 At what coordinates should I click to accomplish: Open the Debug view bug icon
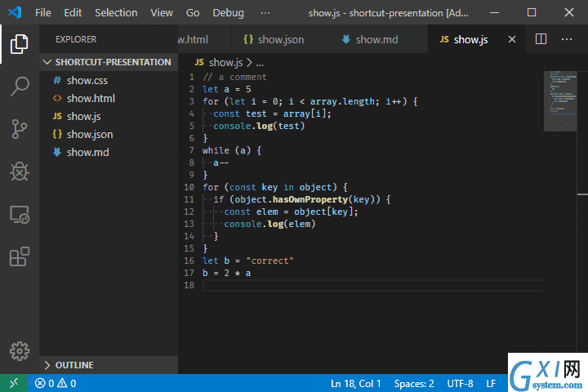19,171
